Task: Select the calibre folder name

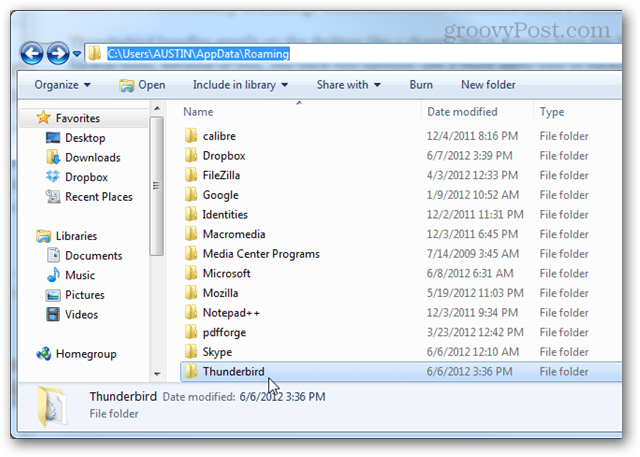Action: (x=219, y=136)
